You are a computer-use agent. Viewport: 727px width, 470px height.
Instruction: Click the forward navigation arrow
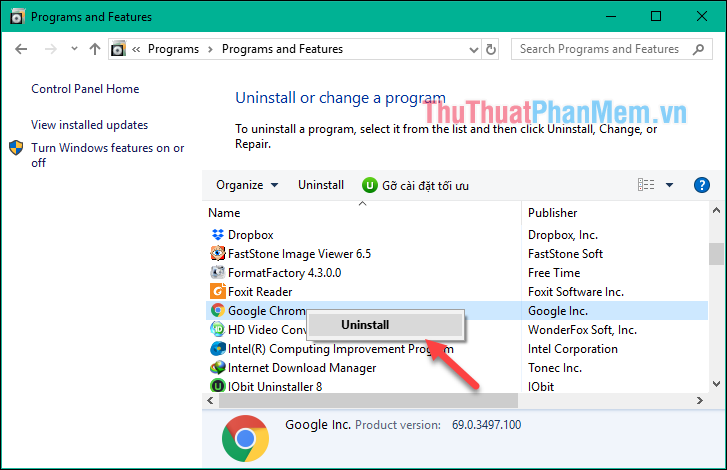(50, 49)
